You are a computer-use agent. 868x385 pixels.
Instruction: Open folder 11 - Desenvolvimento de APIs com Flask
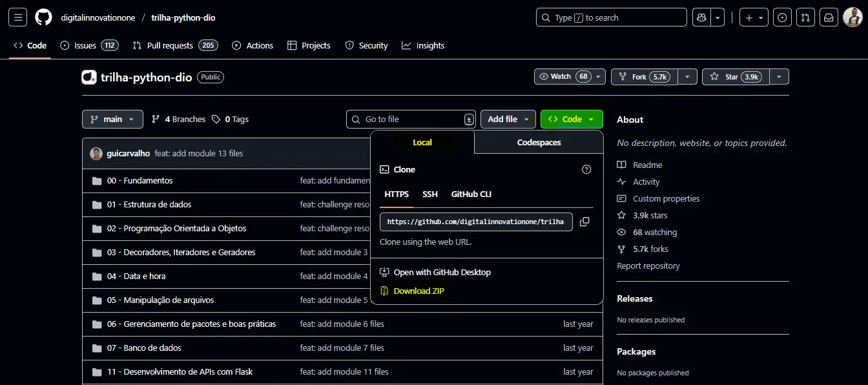point(180,372)
